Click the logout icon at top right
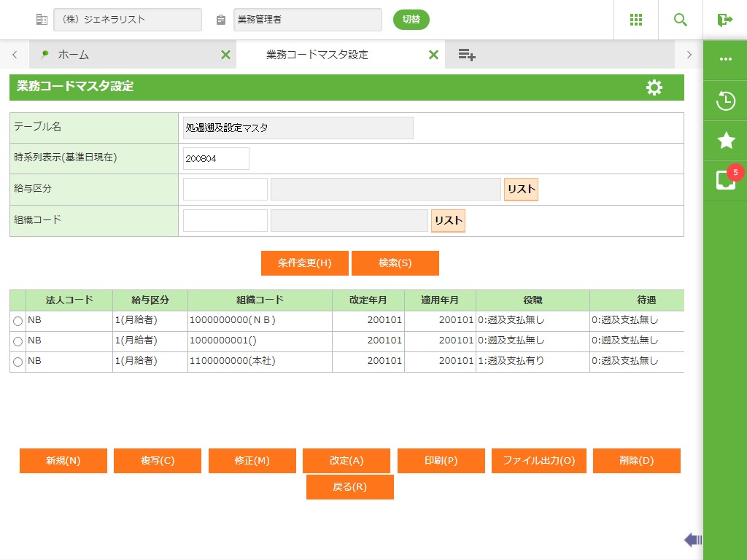 point(724,20)
